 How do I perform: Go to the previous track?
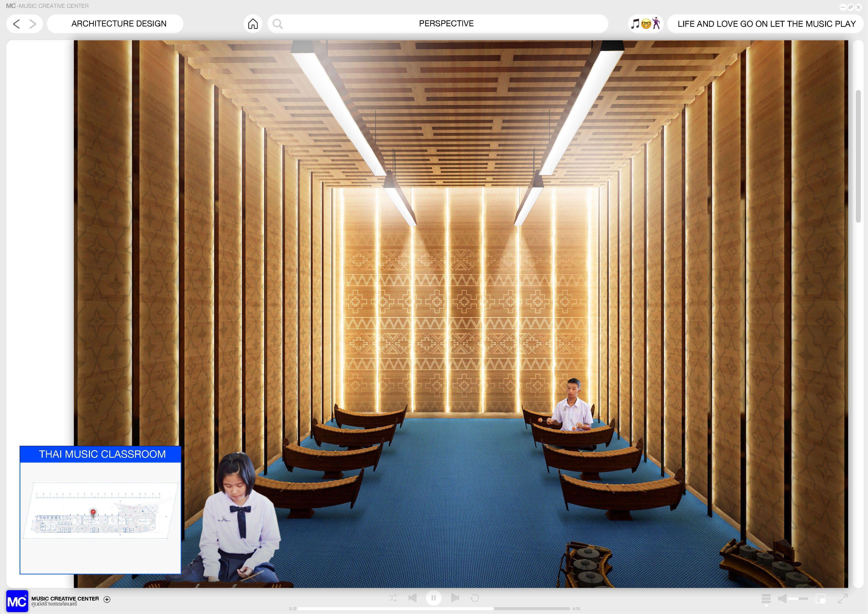(413, 598)
